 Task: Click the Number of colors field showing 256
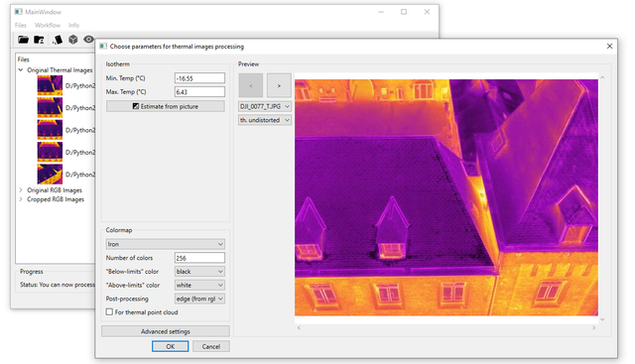[199, 258]
